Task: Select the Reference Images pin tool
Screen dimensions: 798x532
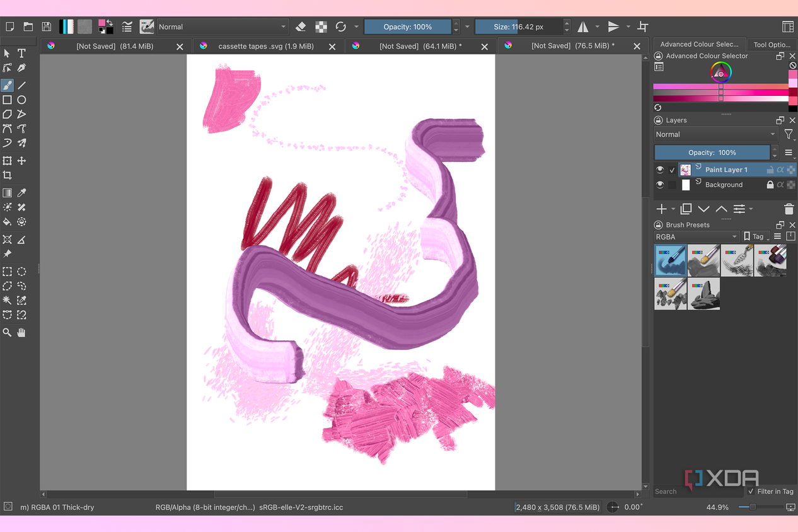Action: click(x=8, y=254)
